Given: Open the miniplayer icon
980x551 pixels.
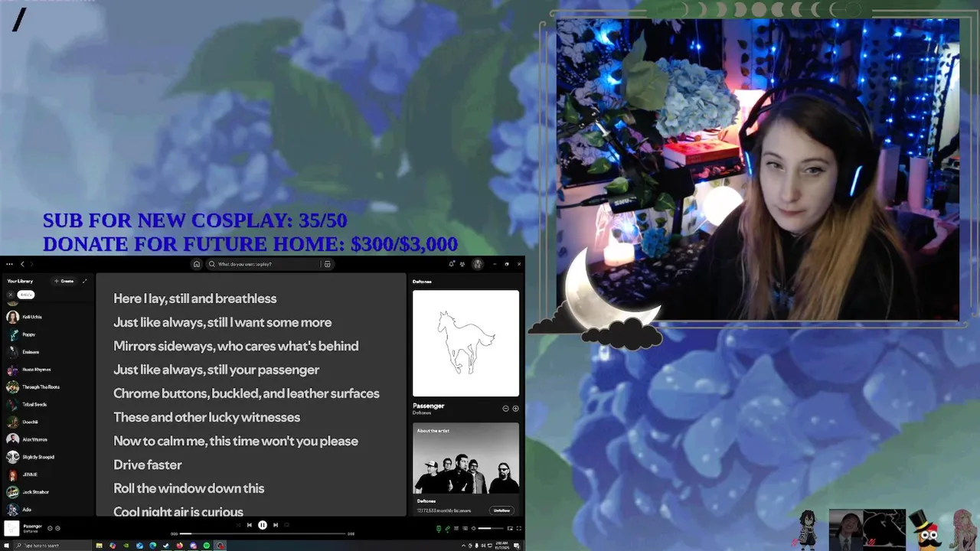Looking at the screenshot, I should [x=510, y=528].
